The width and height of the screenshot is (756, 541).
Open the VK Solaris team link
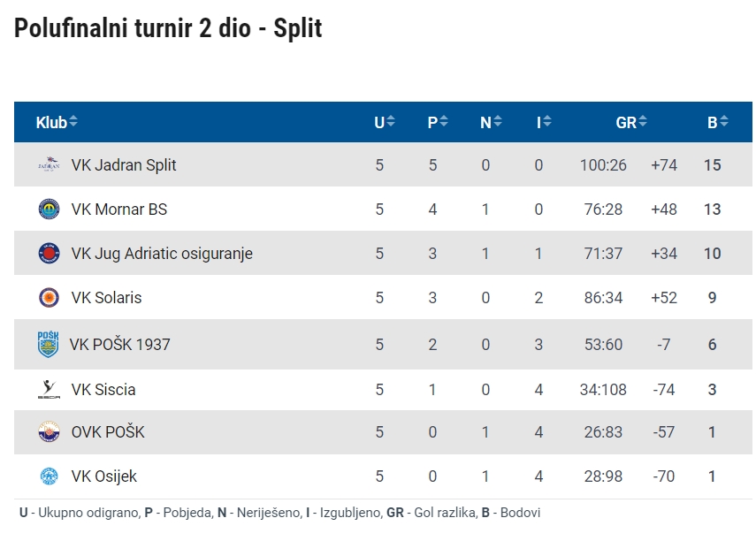pos(106,298)
